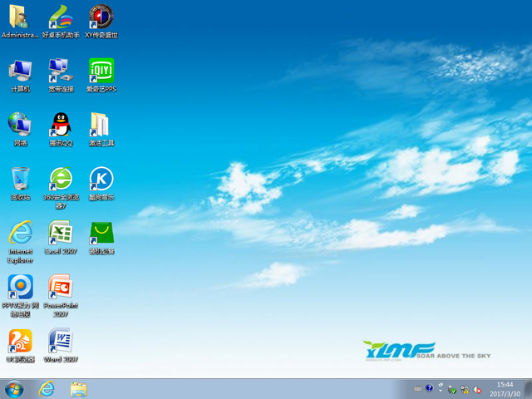Open the PPTV network TV shortcut
532x399 pixels.
21,287
